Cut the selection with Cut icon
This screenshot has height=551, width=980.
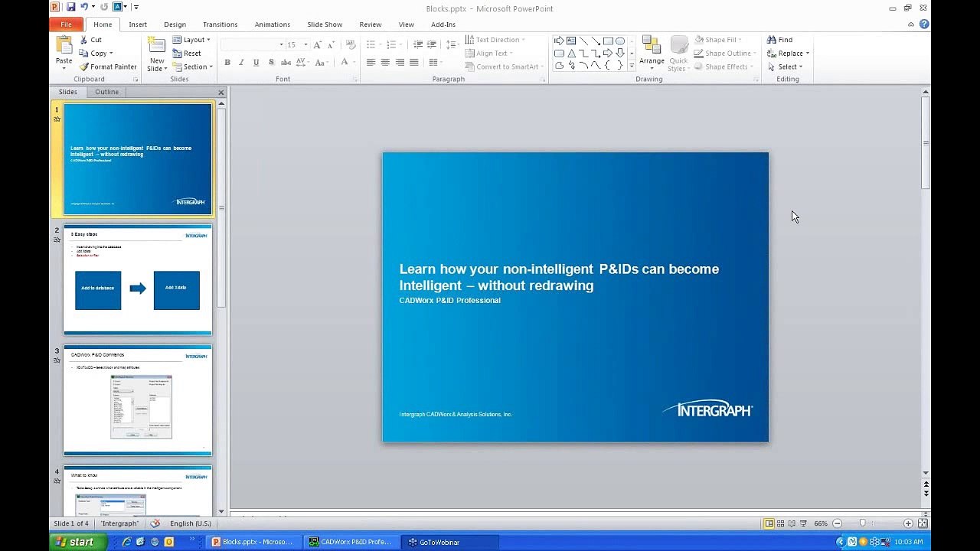pyautogui.click(x=83, y=40)
